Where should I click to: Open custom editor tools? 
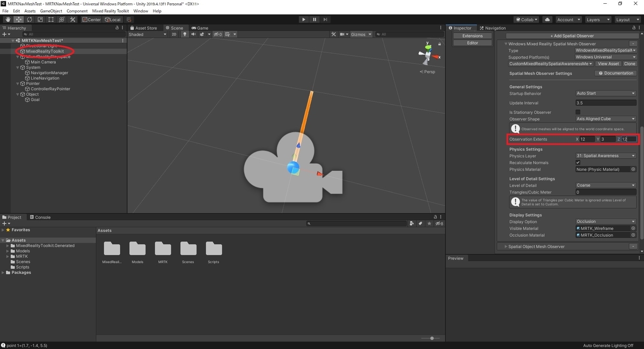(x=72, y=19)
